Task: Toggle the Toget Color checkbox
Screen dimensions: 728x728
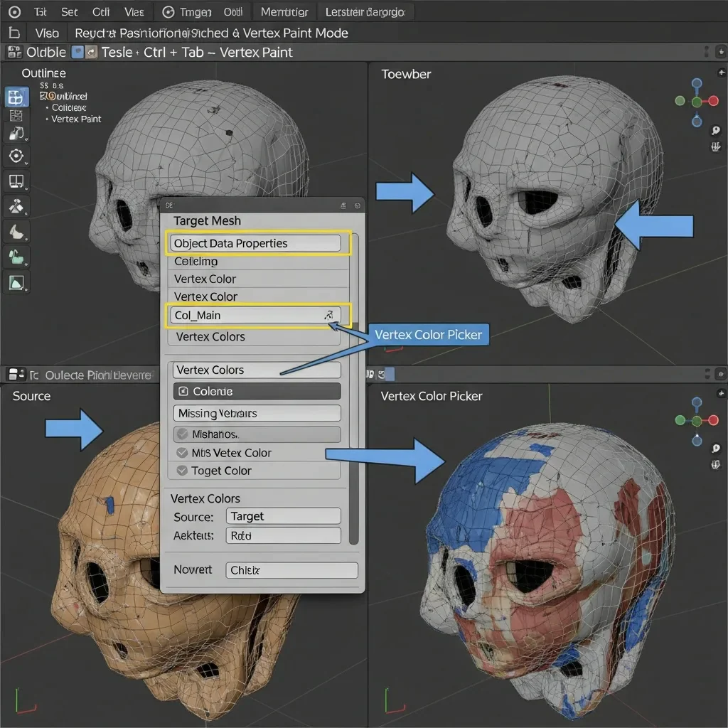Action: coord(182,471)
